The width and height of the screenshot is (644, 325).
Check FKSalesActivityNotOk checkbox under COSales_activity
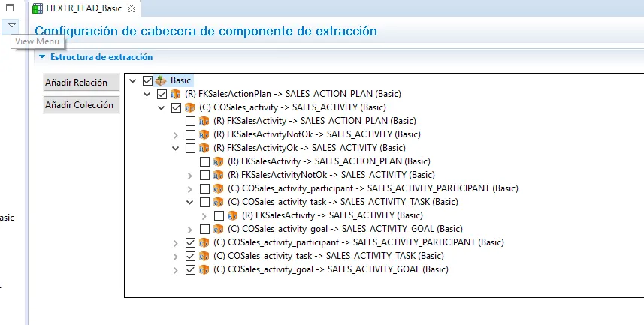coord(190,134)
